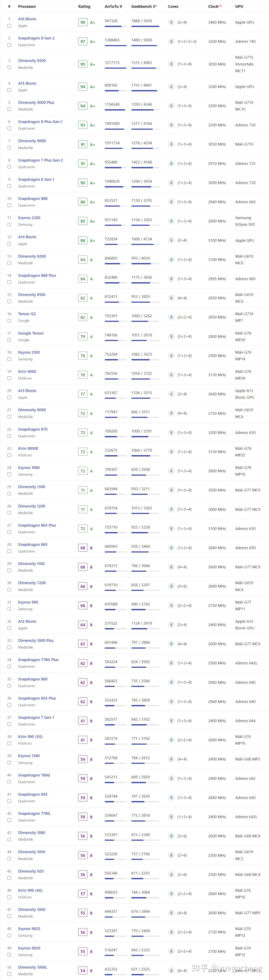Viewport: 269px width, 980px height.
Task: Open Snapdragon 888 processor page
Action: point(33,199)
